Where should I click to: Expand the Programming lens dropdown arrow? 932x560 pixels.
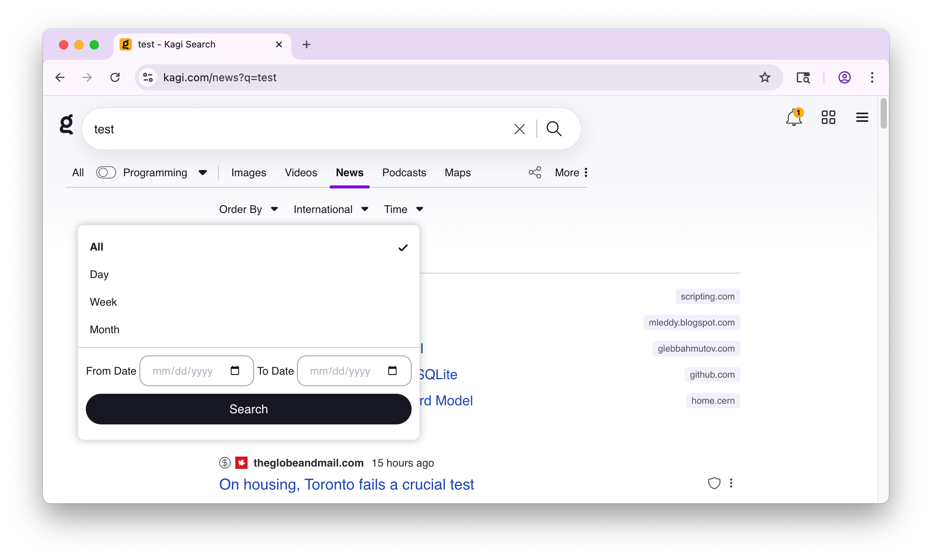(203, 173)
